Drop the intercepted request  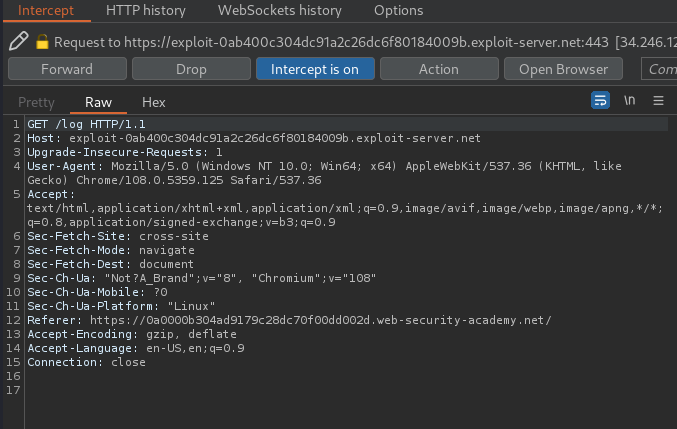click(191, 69)
